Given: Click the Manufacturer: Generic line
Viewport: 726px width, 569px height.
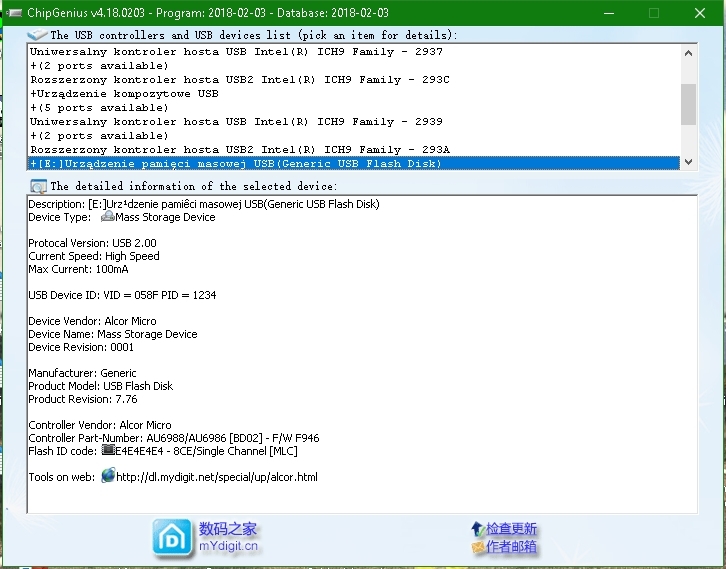Looking at the screenshot, I should pyautogui.click(x=82, y=373).
